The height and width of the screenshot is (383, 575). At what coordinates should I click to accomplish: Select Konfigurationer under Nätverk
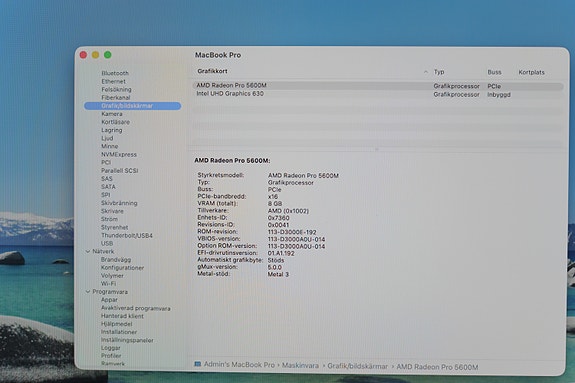coord(122,267)
